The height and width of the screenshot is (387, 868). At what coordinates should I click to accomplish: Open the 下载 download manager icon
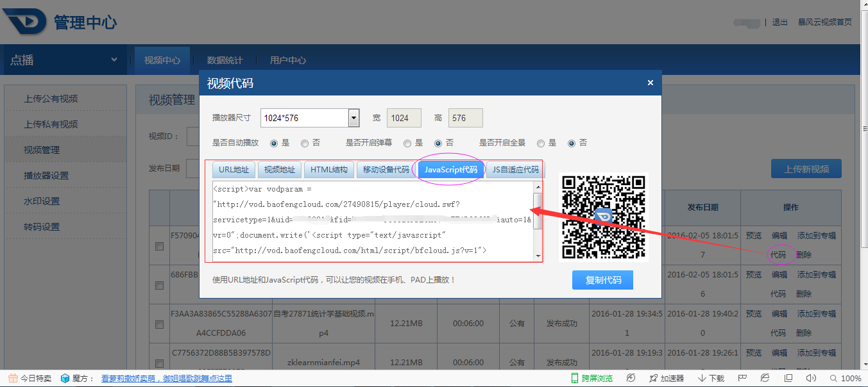point(709,378)
